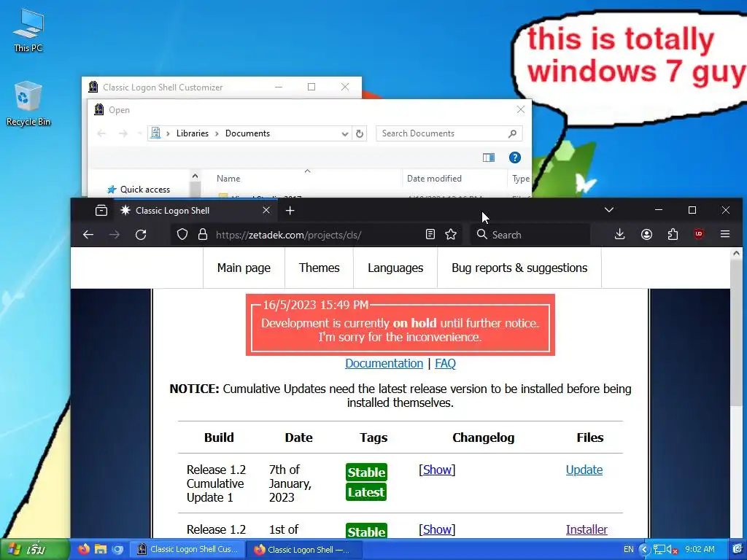Image resolution: width=747 pixels, height=560 pixels.
Task: Click Stable tag of Cumulative Update 1
Action: pyautogui.click(x=366, y=472)
